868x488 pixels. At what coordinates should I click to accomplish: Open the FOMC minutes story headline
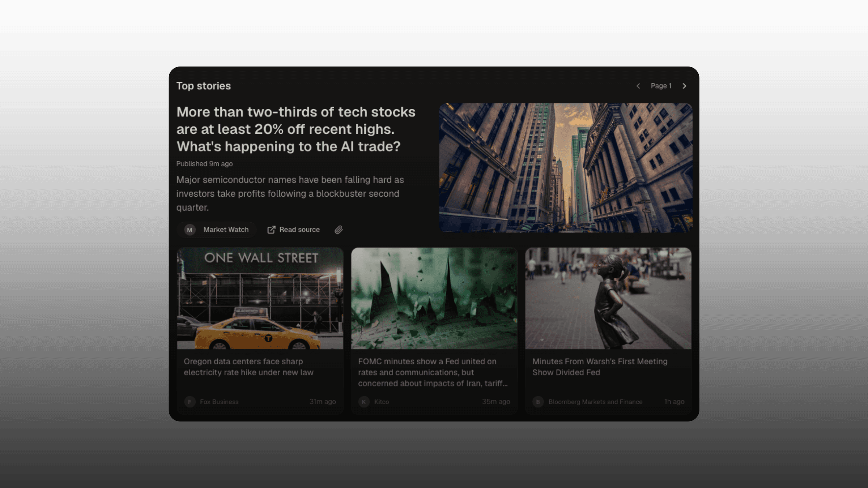coord(433,372)
